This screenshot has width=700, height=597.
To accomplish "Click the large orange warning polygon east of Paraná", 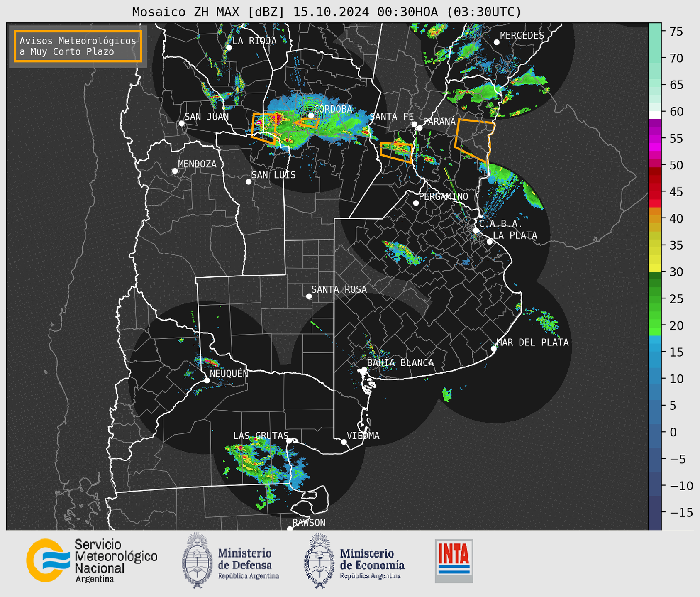I will 475,140.
